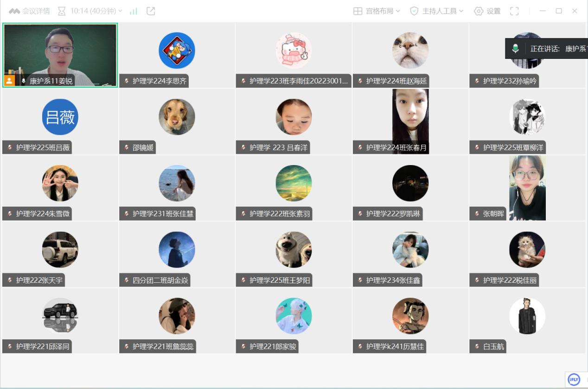Click 邵镜媛's dog avatar
Viewport: 588px width, 389px height.
(x=177, y=117)
